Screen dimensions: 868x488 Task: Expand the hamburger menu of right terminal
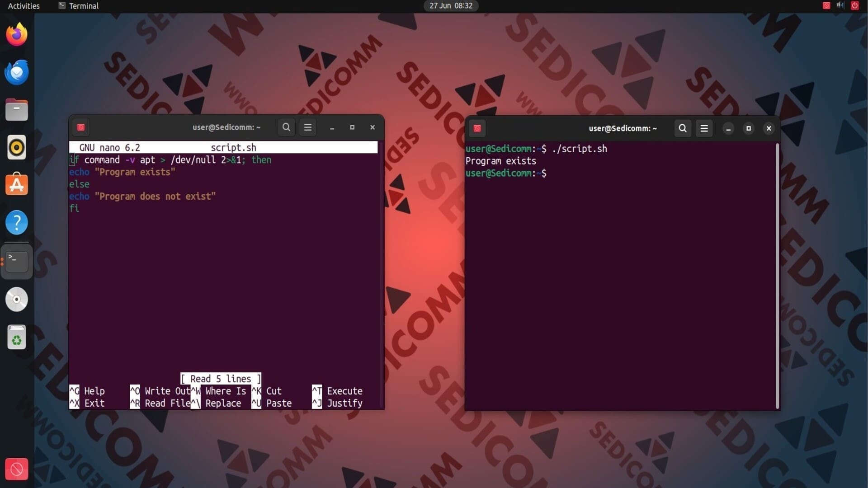[x=704, y=128]
